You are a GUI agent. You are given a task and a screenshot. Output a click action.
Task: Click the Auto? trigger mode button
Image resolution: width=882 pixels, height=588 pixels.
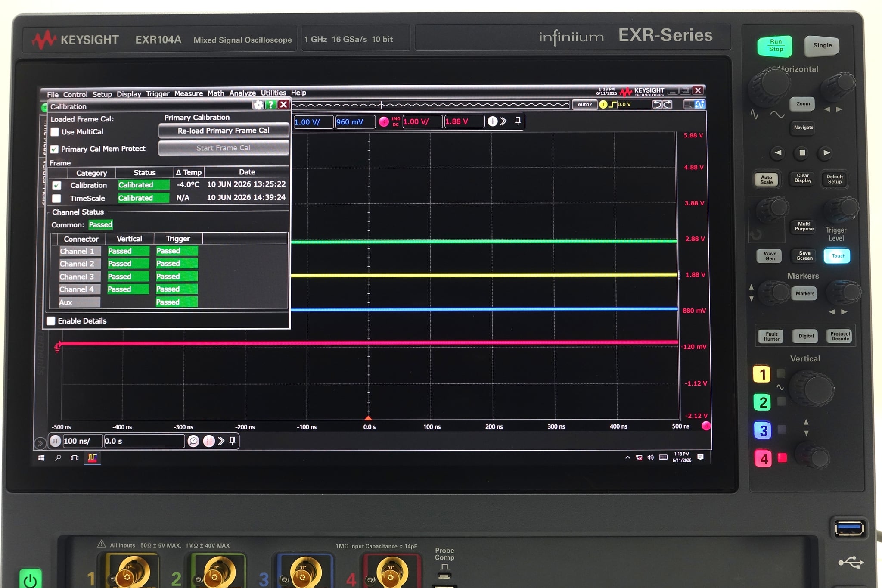[x=584, y=104]
